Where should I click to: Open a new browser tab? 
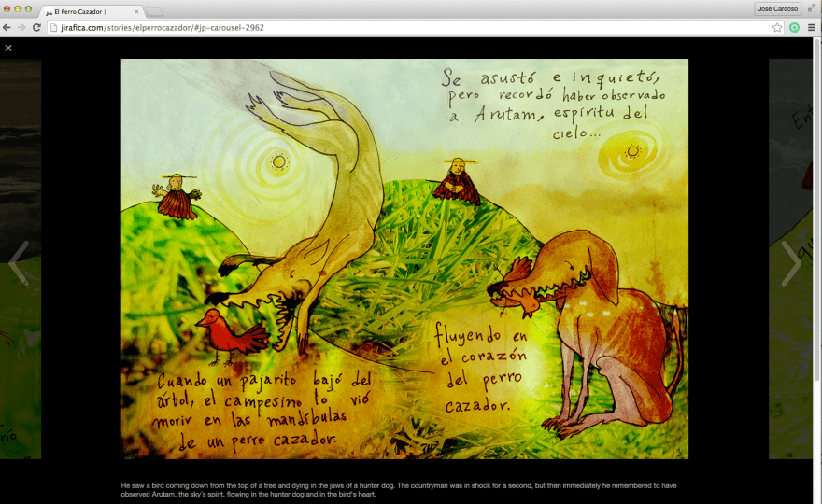click(155, 11)
